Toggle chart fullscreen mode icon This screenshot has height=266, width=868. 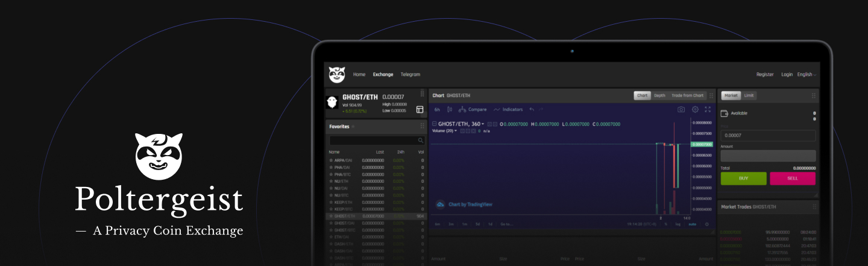click(708, 109)
